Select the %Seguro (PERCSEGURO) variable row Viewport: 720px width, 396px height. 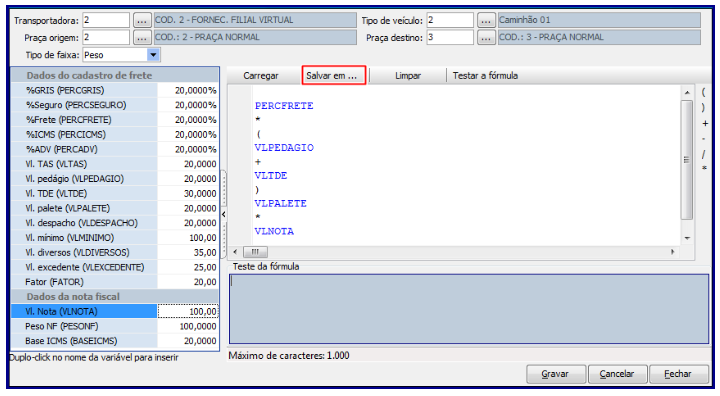[115, 105]
